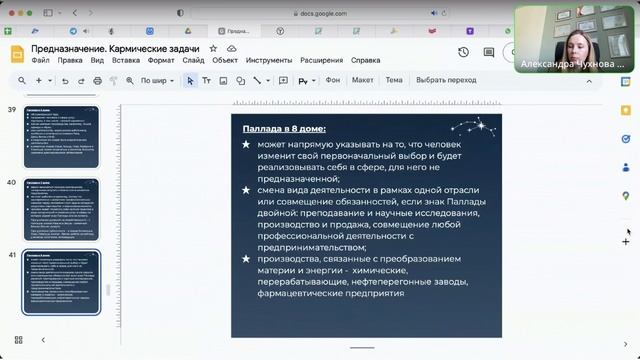The height and width of the screenshot is (360, 640).
Task: Open the shapes tool
Action: point(241,81)
